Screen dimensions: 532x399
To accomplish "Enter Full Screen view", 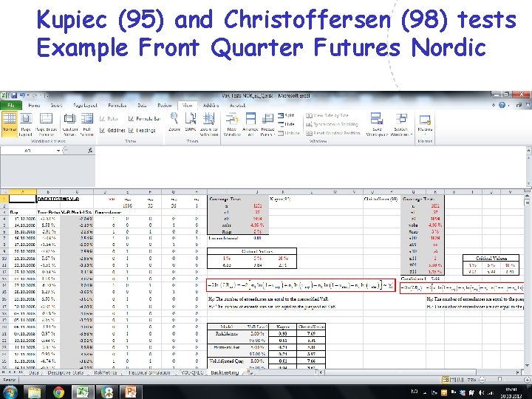I will (87, 124).
